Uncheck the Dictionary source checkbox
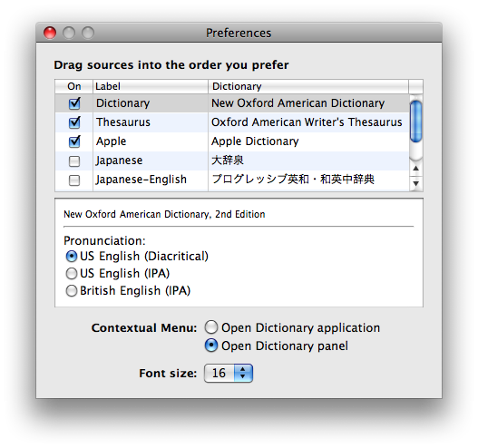The width and height of the screenshot is (478, 448). click(x=74, y=103)
